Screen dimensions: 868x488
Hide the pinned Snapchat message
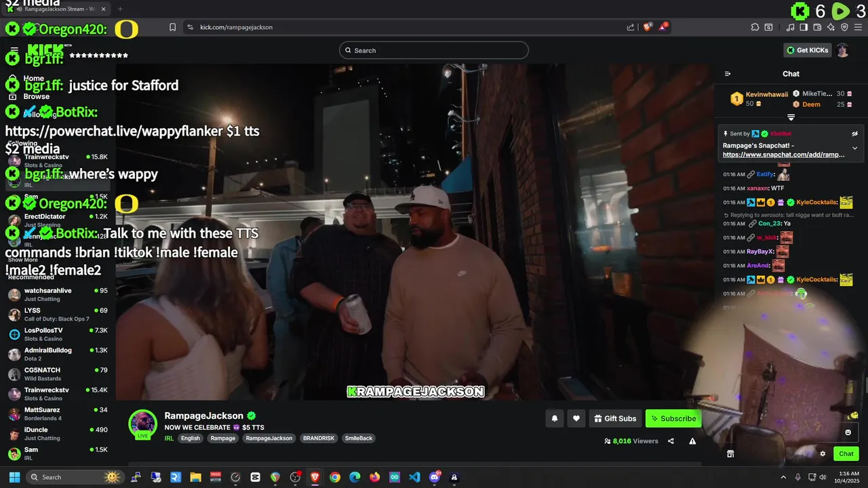click(x=855, y=134)
